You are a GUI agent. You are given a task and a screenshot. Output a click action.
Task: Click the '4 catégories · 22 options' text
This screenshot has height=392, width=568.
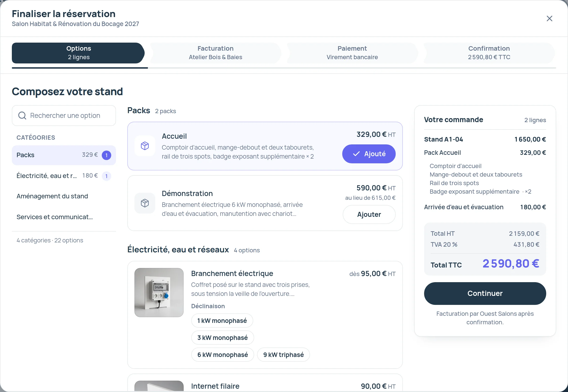click(x=50, y=240)
